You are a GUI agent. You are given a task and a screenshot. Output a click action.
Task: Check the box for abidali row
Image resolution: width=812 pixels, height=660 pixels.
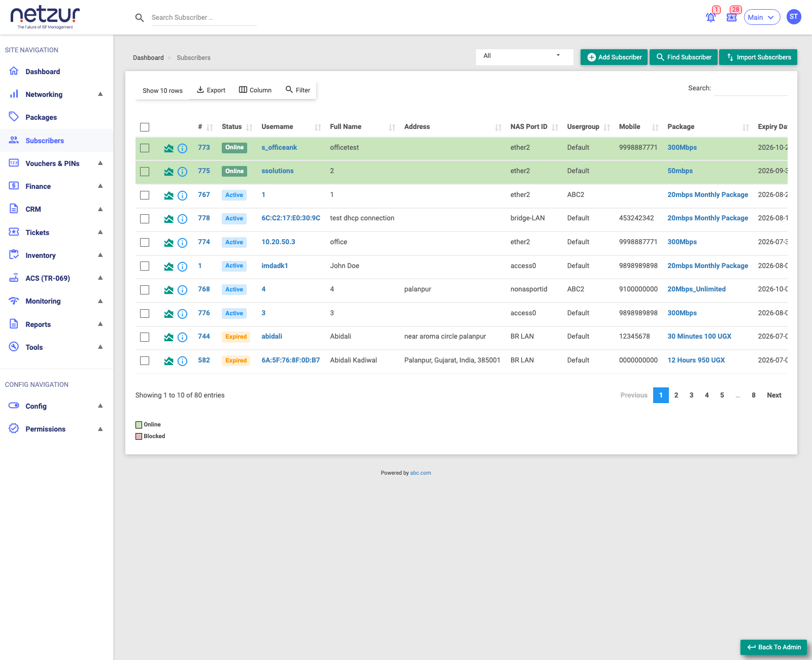point(145,337)
